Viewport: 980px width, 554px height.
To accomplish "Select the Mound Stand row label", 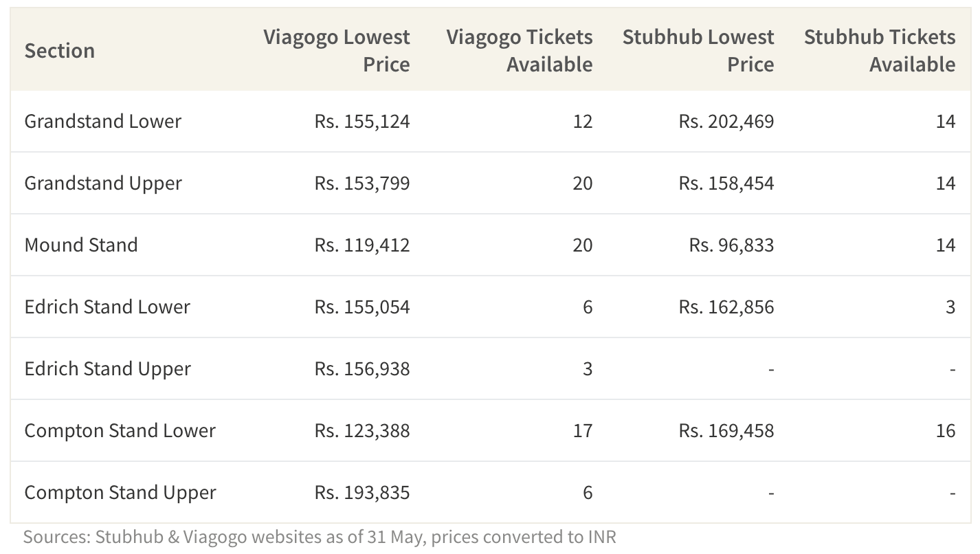I will pyautogui.click(x=81, y=245).
